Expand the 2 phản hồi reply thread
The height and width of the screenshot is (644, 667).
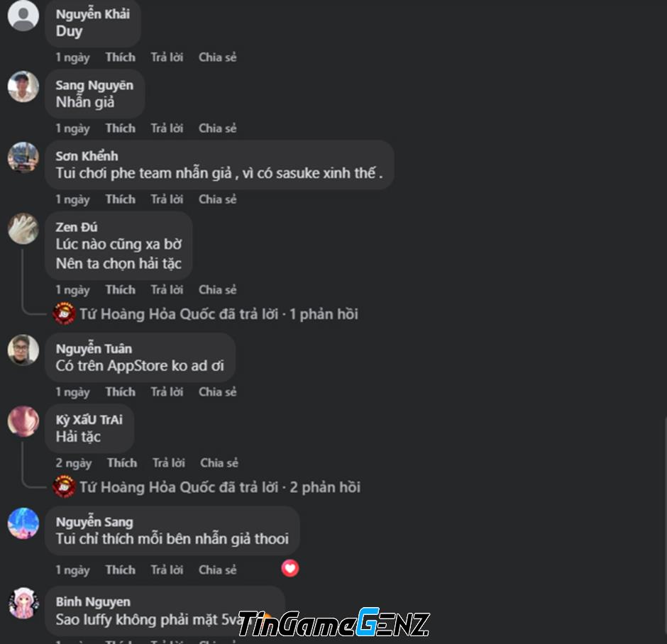point(325,487)
